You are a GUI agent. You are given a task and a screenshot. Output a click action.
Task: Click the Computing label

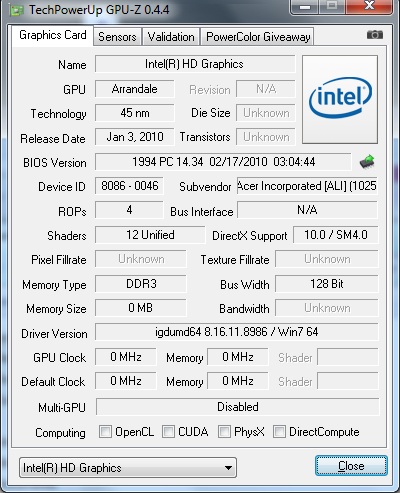pyautogui.click(x=60, y=433)
